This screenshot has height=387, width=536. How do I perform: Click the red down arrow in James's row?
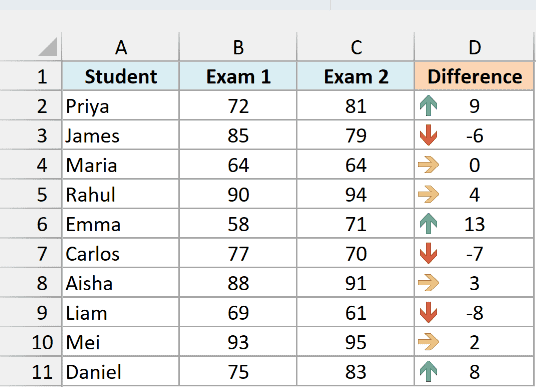(x=428, y=135)
